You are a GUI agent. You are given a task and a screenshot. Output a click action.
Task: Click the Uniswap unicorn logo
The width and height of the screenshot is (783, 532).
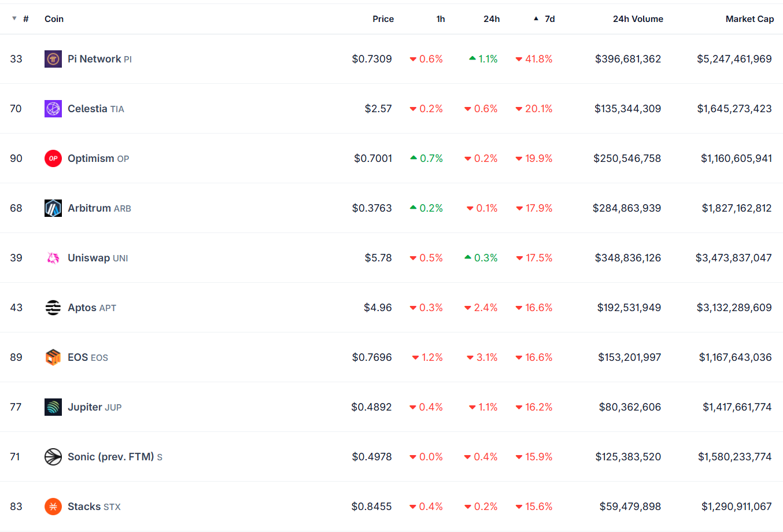[x=53, y=258]
